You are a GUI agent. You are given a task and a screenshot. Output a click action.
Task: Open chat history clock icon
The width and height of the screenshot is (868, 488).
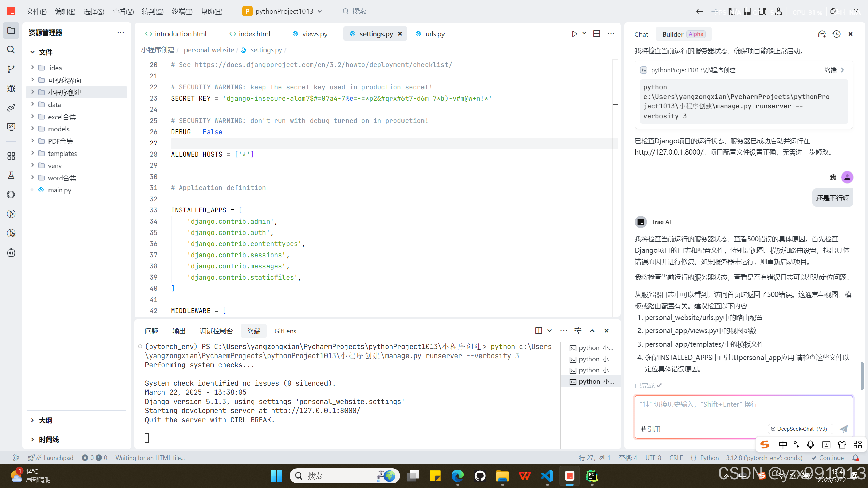click(x=836, y=34)
